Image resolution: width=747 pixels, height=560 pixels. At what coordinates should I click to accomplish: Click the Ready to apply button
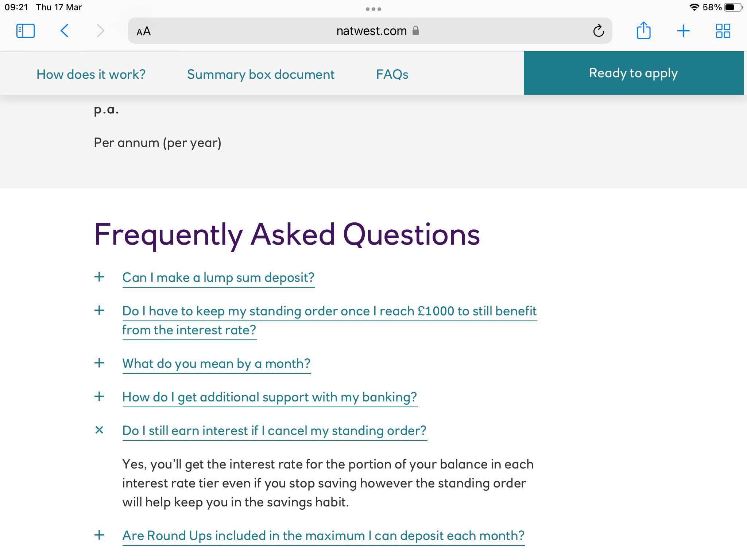[x=634, y=73]
